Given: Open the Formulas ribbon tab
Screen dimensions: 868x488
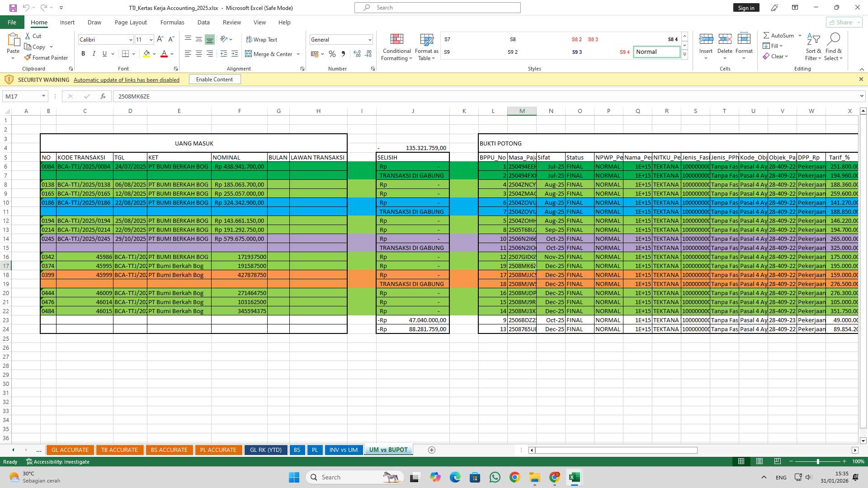Looking at the screenshot, I should pos(172,22).
